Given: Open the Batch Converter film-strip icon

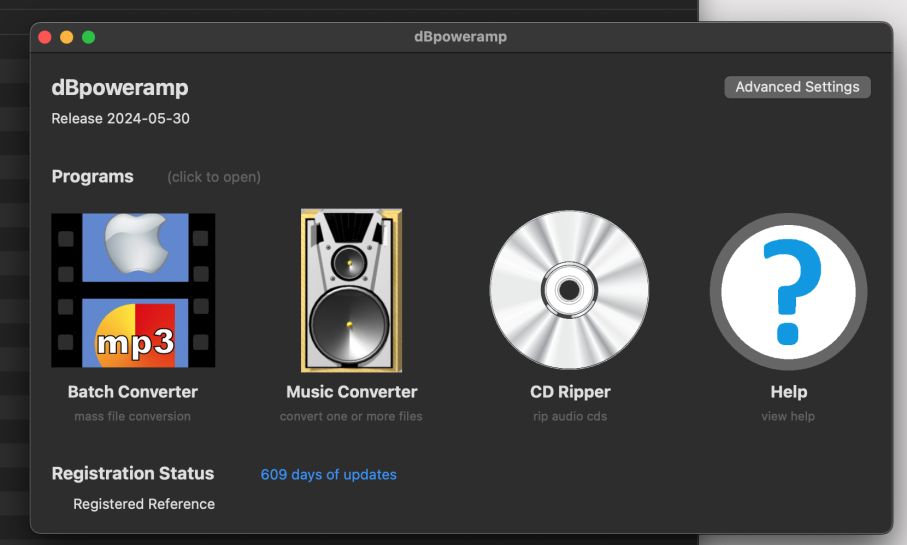Looking at the screenshot, I should click(x=133, y=290).
